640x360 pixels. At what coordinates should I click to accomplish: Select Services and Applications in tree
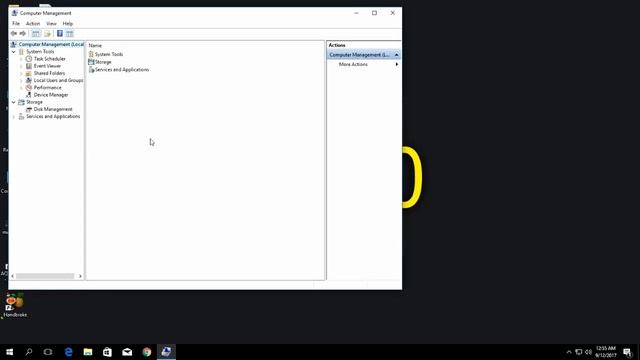[53, 117]
